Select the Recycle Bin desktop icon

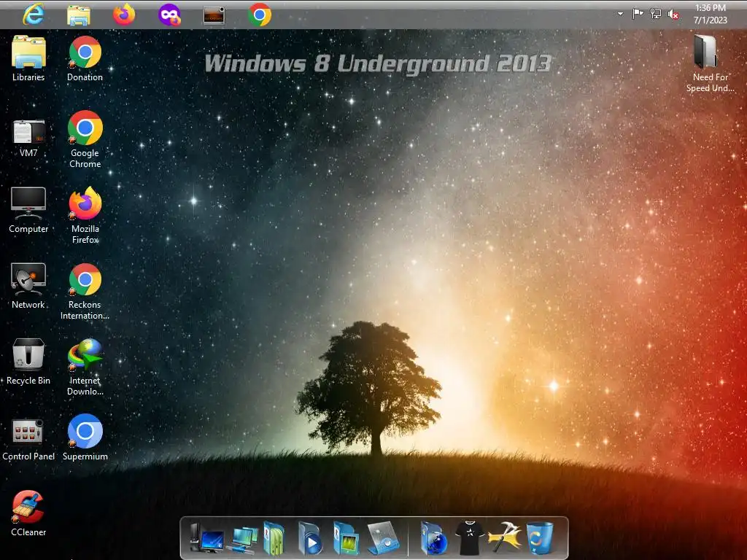(x=28, y=361)
